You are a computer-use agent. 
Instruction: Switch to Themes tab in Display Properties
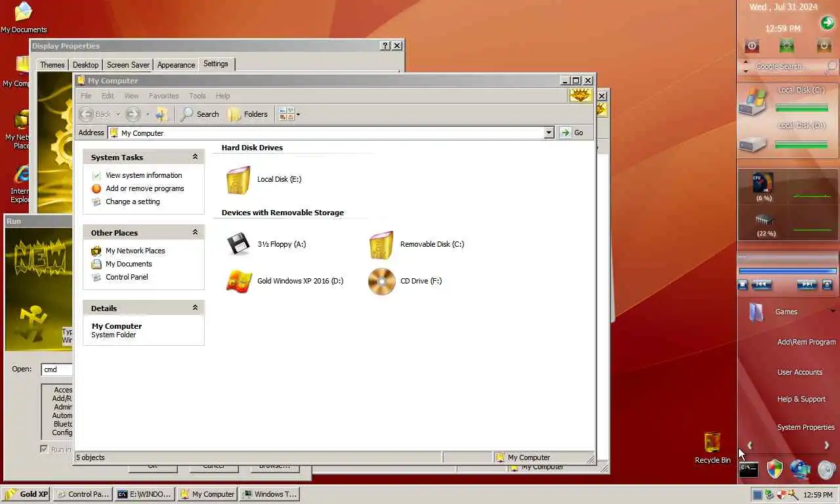[x=52, y=65]
